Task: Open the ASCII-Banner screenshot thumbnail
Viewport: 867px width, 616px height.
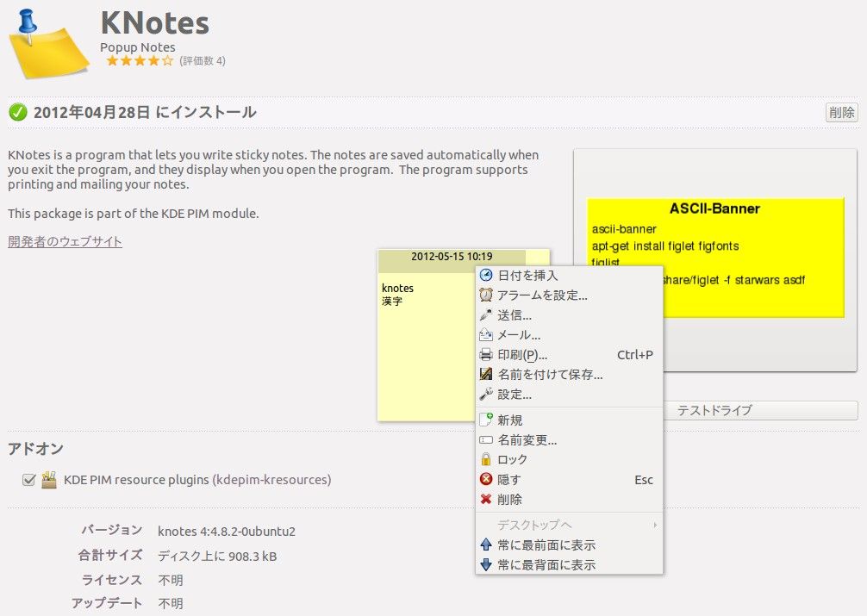Action: (x=715, y=260)
